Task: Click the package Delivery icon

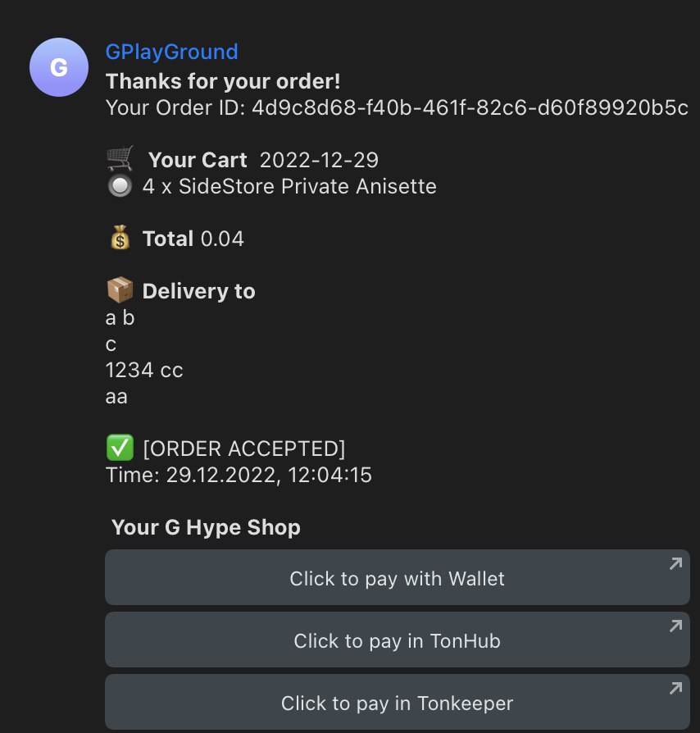Action: point(120,289)
